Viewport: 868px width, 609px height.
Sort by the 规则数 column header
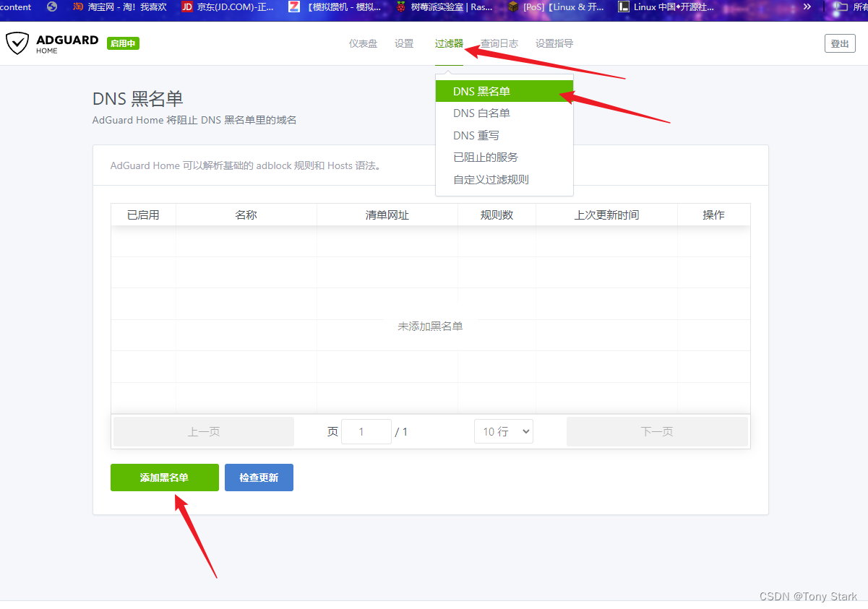click(x=497, y=215)
